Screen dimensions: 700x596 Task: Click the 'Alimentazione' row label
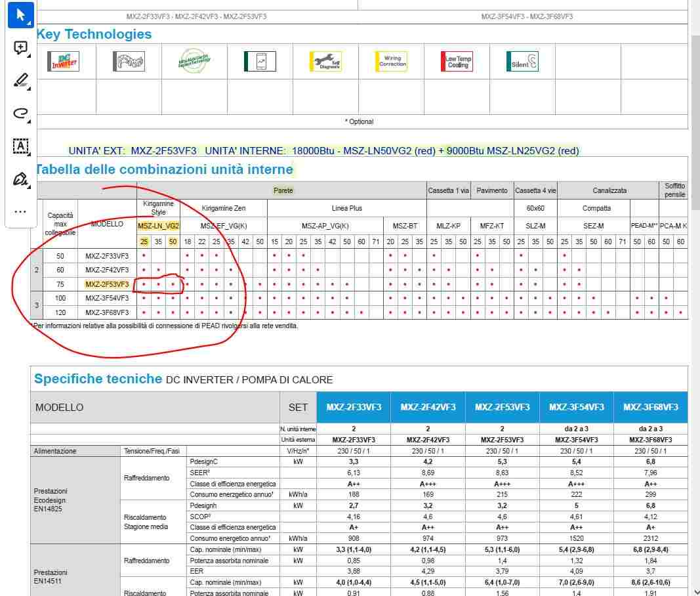point(55,451)
